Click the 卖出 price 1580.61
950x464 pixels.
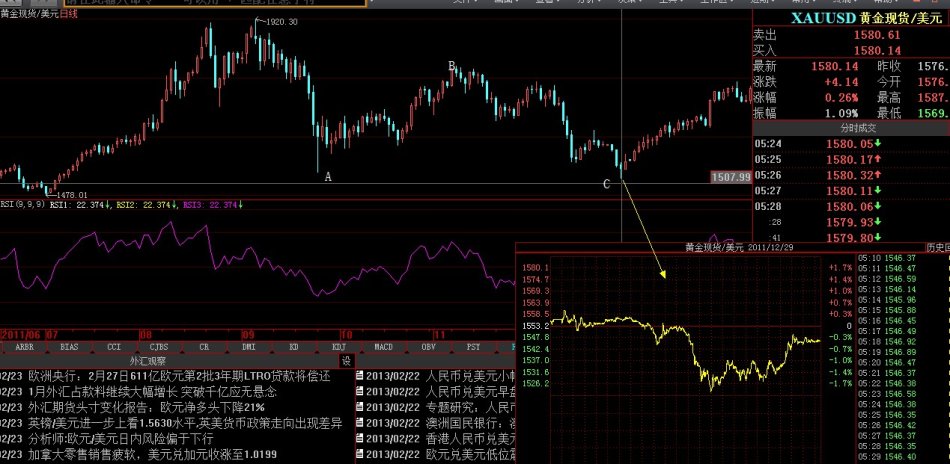click(x=877, y=35)
